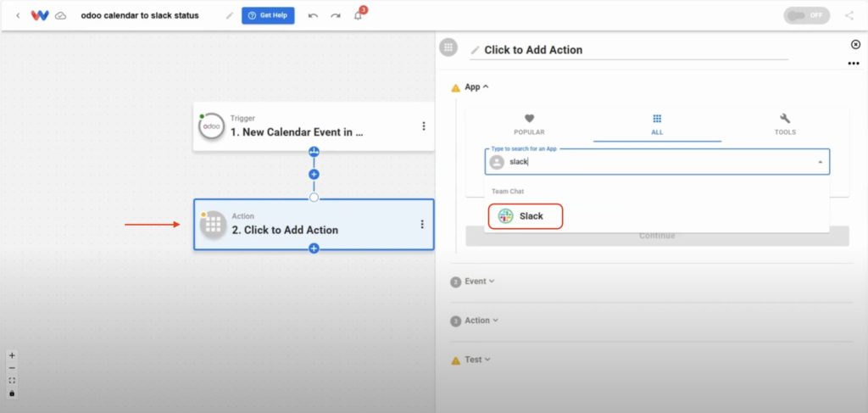Open the Workload logo home icon
Image resolution: width=868 pixels, height=413 pixels.
coord(40,15)
